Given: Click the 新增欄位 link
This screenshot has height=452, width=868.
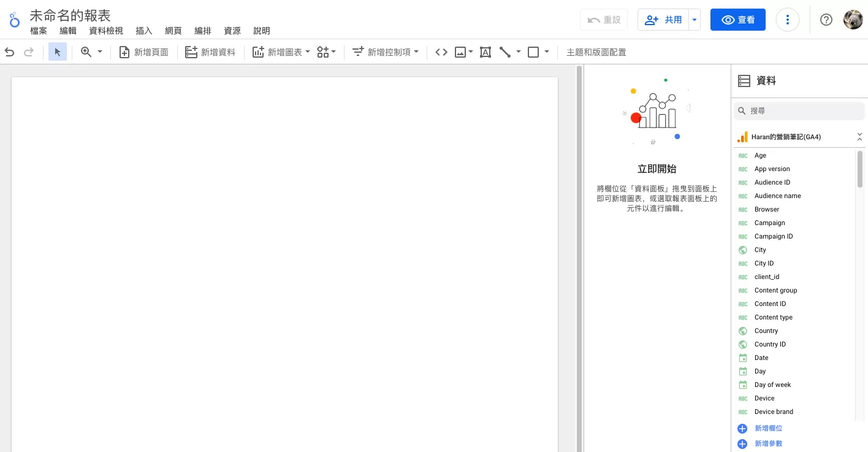Looking at the screenshot, I should tap(769, 429).
